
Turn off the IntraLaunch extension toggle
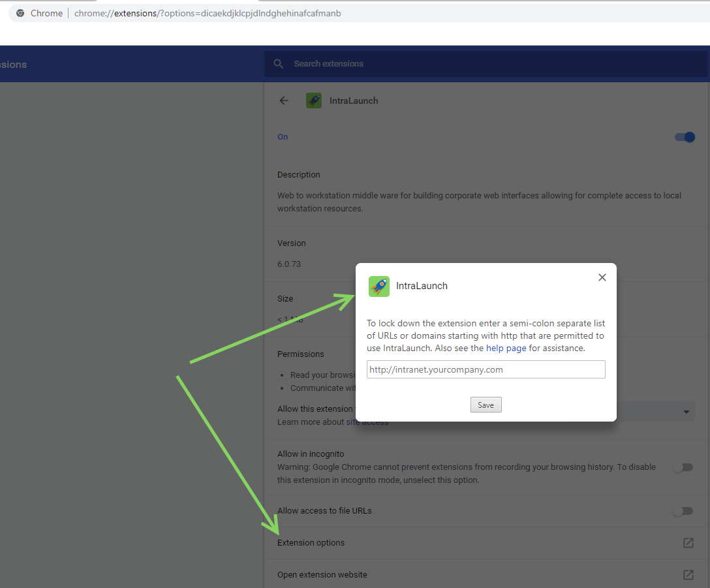click(685, 137)
